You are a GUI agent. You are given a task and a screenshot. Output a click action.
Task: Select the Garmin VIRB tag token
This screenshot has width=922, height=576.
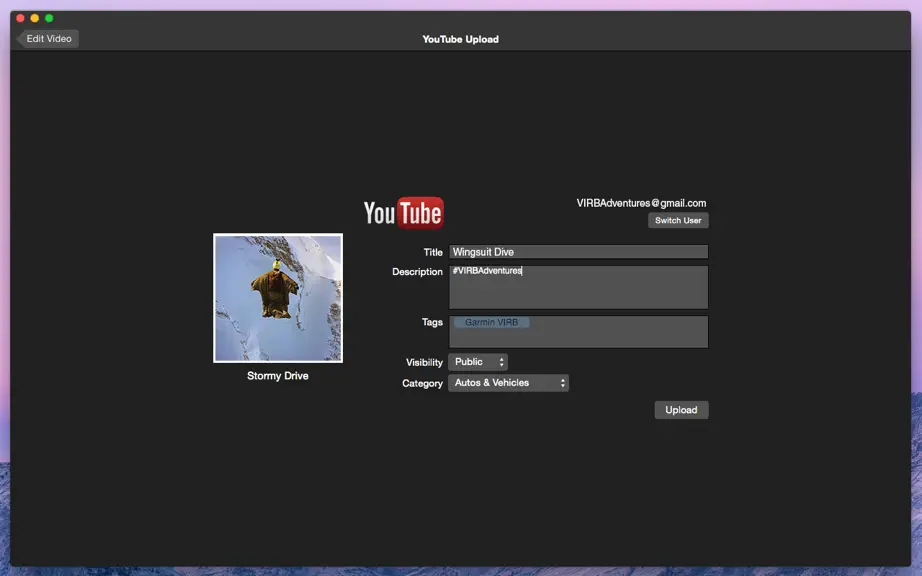tap(492, 322)
